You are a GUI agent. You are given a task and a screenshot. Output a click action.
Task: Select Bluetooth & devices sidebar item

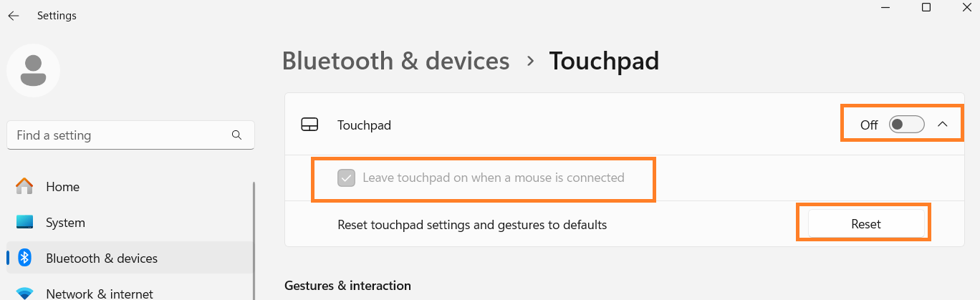(101, 258)
